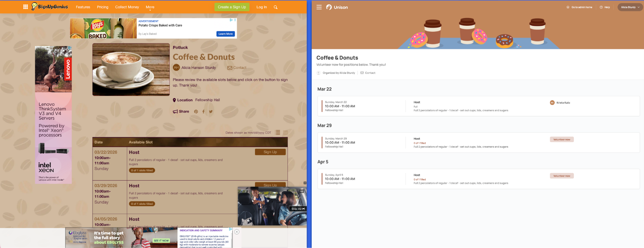
Task: Share sign up on Pinterest
Action: click(196, 112)
